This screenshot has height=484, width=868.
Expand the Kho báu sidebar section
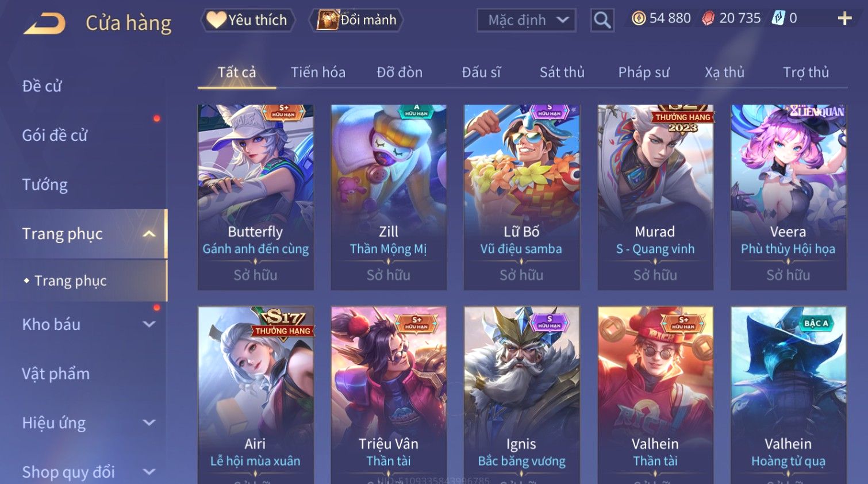(149, 324)
